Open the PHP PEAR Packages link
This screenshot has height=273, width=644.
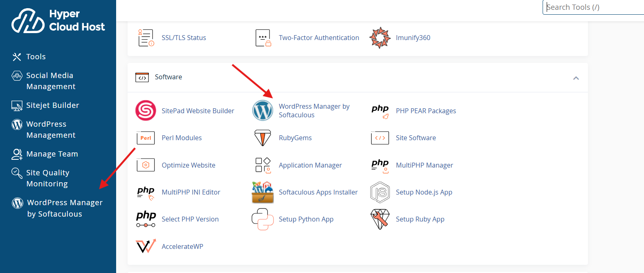pos(426,111)
